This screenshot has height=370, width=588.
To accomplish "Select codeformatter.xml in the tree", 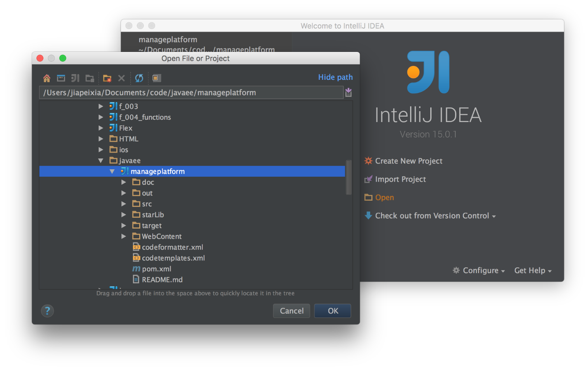I will [x=192, y=247].
